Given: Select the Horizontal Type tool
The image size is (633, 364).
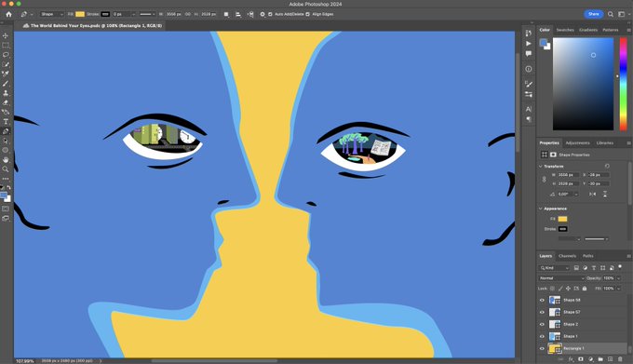Looking at the screenshot, I should point(6,121).
